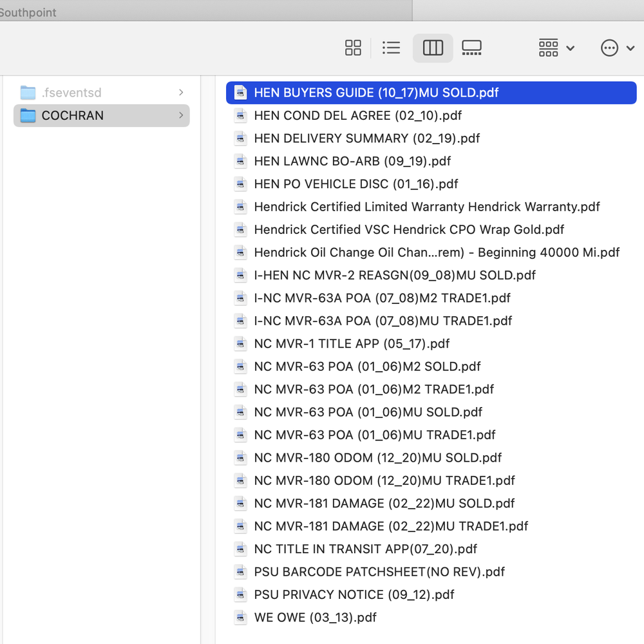The image size is (644, 644).
Task: Open the more actions ellipsis menu
Action: point(618,48)
